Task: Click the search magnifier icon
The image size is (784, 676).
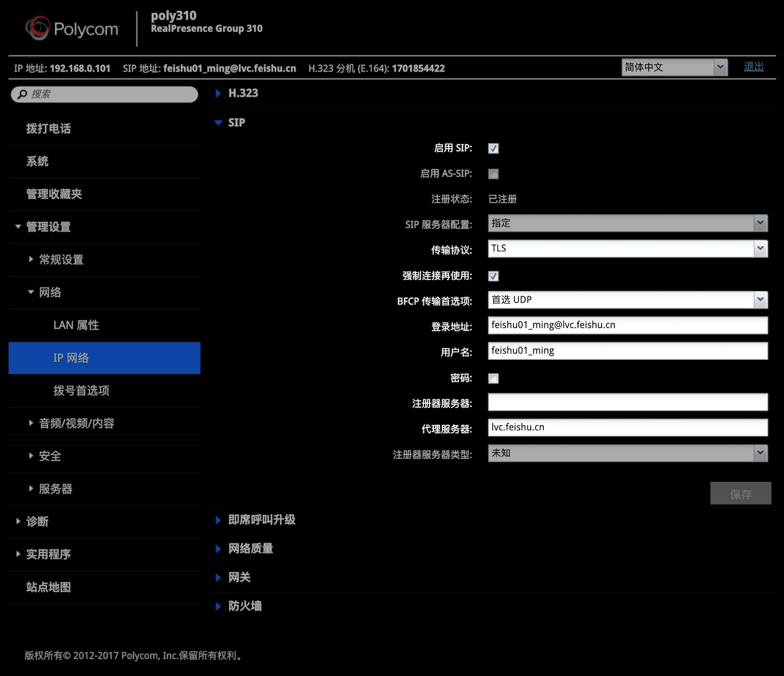Action: (22, 94)
